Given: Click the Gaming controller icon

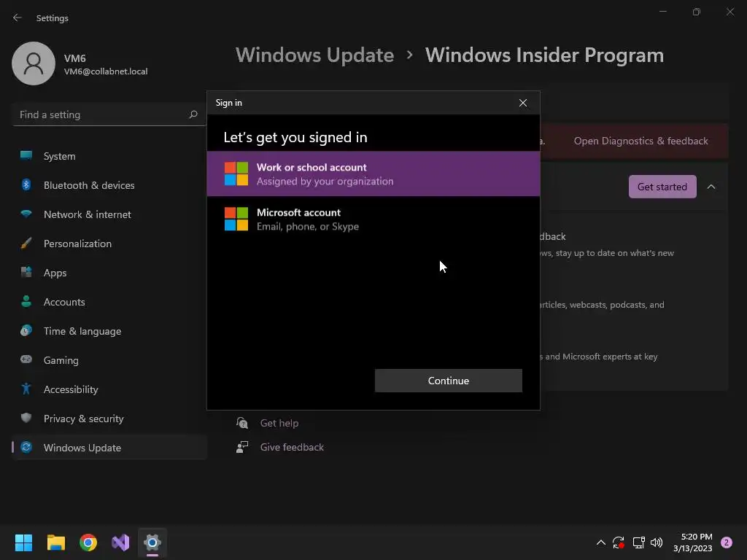Looking at the screenshot, I should click(x=26, y=359).
